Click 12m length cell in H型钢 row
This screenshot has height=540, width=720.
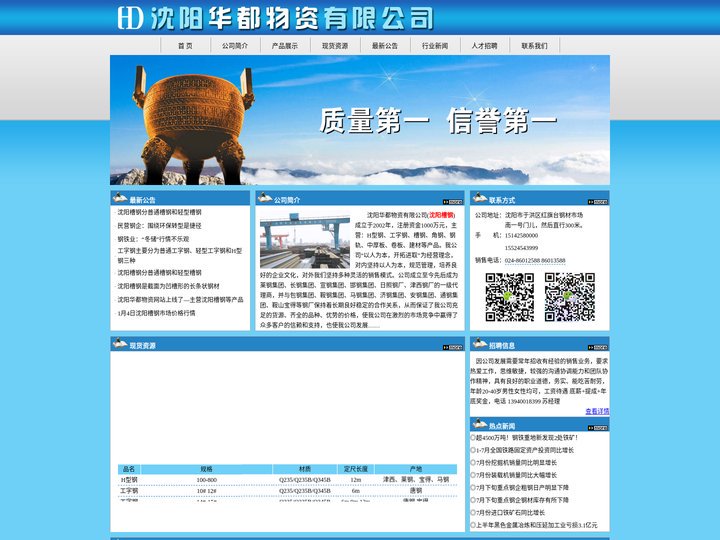click(356, 480)
